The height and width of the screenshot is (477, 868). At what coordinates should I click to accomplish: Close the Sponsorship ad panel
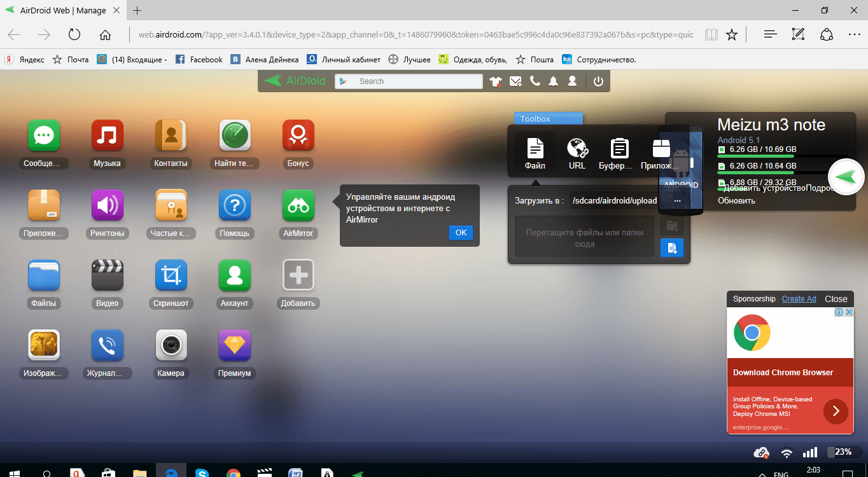pos(836,299)
